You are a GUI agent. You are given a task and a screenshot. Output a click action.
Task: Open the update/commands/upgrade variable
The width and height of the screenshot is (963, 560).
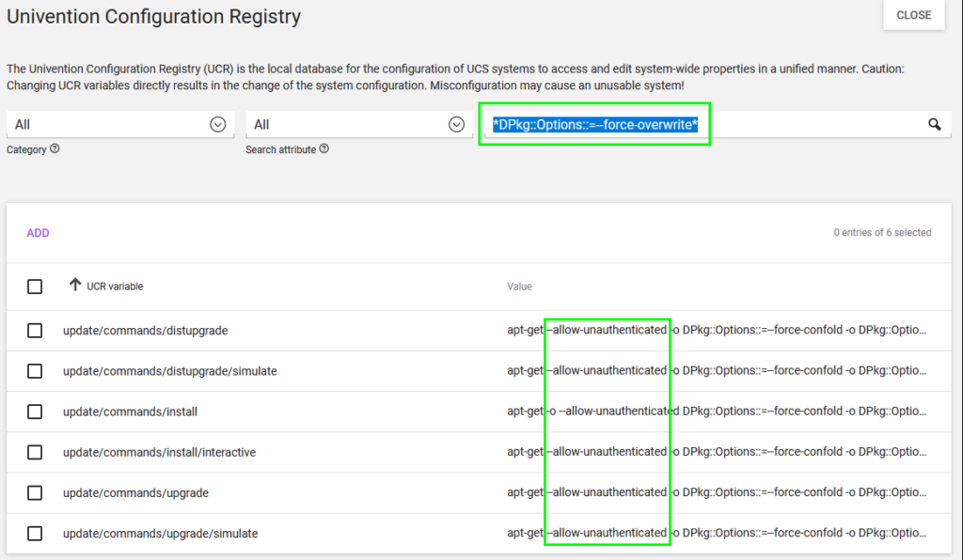(x=135, y=492)
